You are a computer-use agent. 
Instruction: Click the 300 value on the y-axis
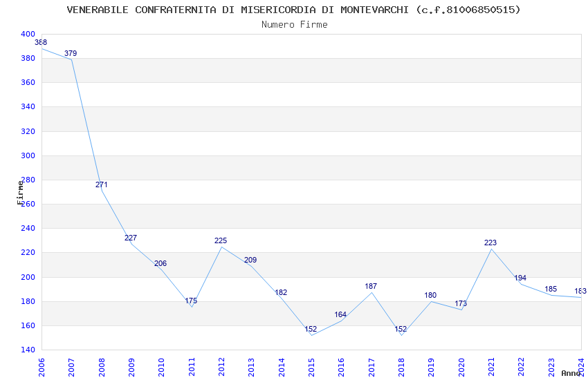28,155
